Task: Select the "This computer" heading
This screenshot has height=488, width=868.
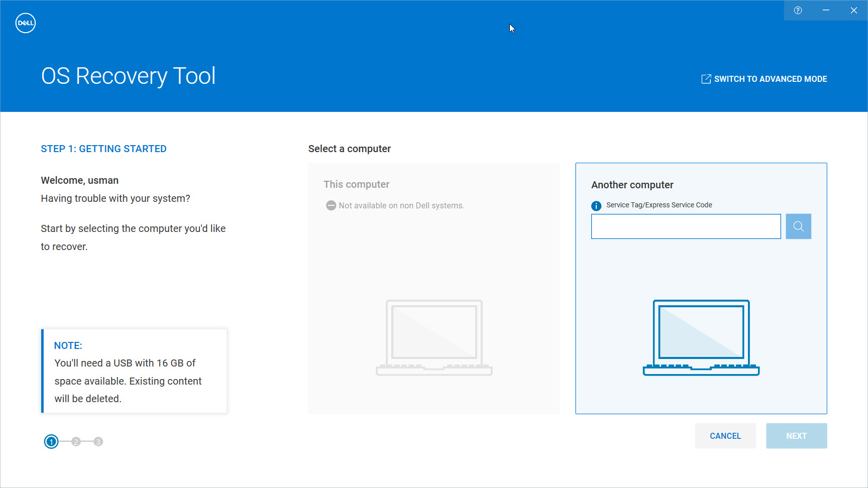Action: [356, 184]
